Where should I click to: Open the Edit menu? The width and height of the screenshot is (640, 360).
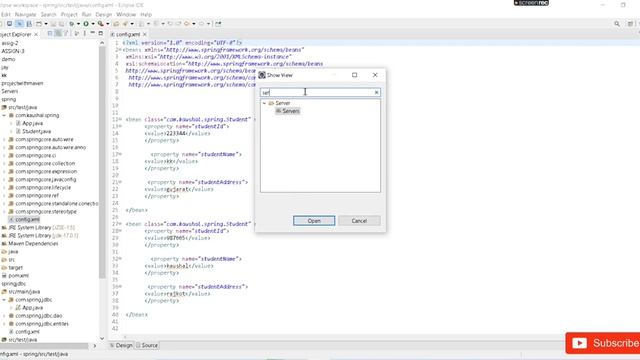coord(6,14)
